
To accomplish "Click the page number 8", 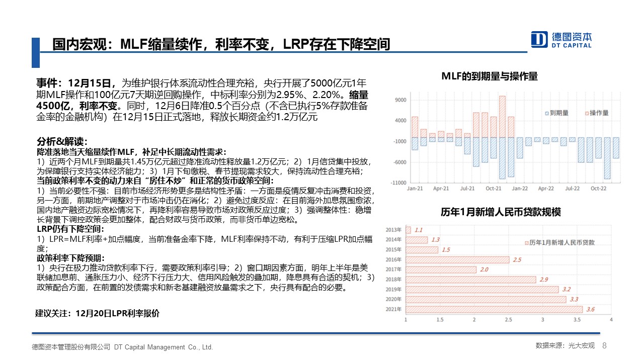I will click(x=604, y=345).
